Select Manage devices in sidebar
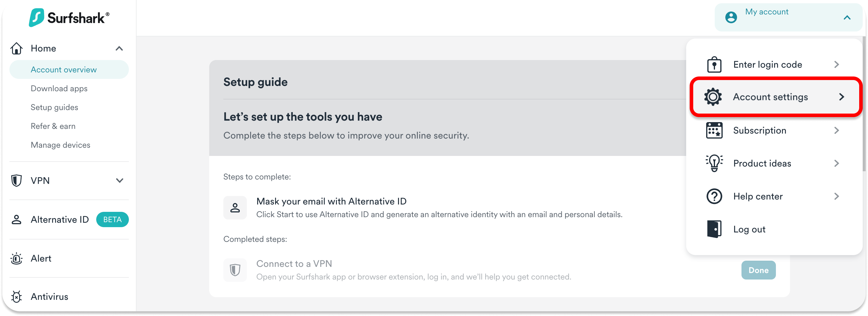 pyautogui.click(x=60, y=145)
